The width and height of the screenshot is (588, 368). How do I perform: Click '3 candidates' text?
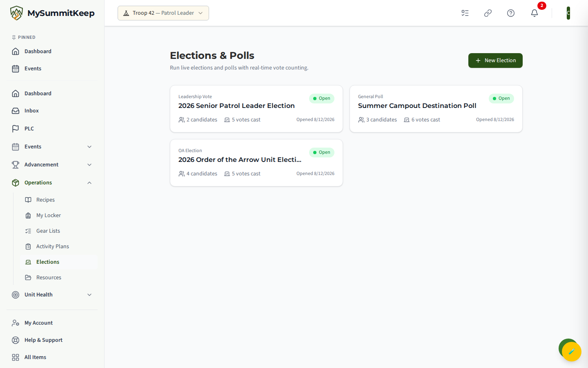[x=381, y=120]
